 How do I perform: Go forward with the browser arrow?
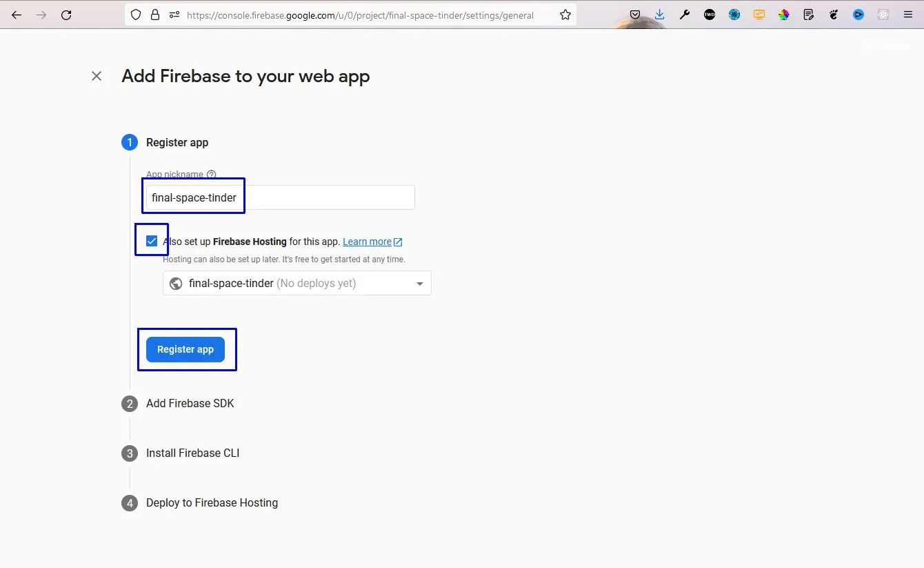coord(41,14)
